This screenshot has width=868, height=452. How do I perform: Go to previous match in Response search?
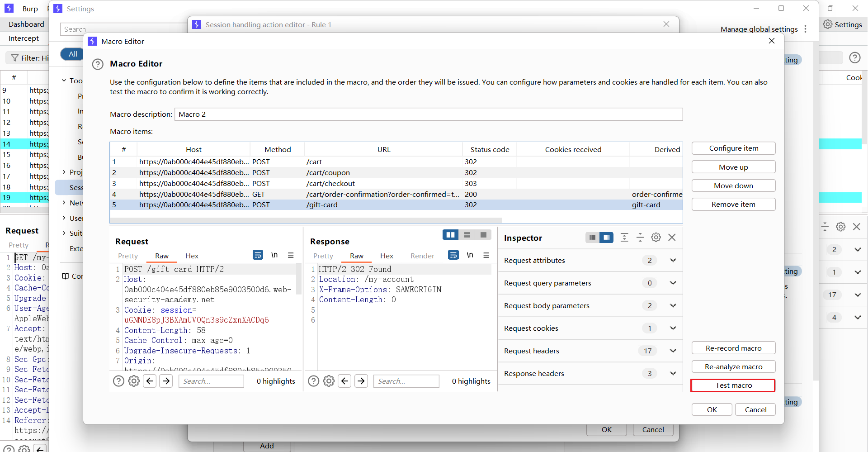coord(345,381)
